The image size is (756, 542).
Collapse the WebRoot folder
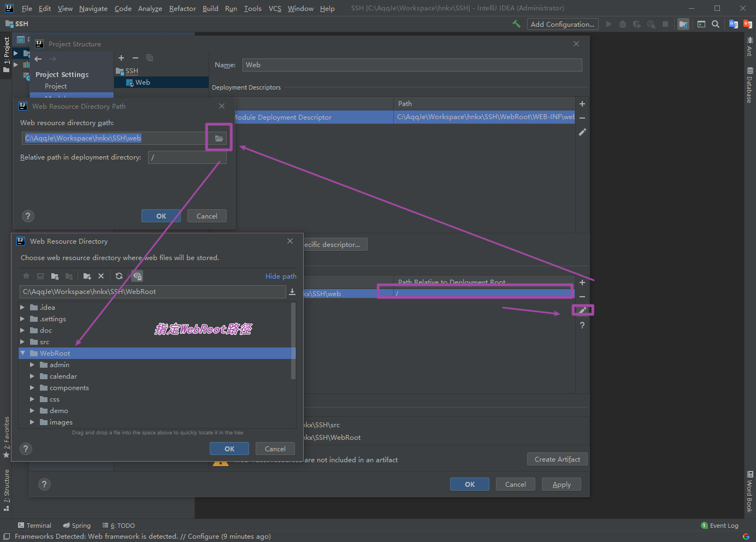(x=23, y=354)
